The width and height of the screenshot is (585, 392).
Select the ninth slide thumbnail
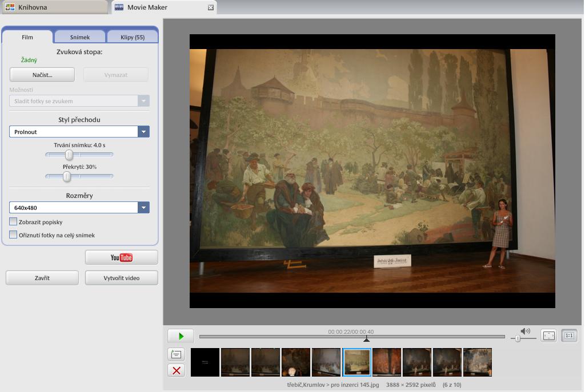(447, 362)
